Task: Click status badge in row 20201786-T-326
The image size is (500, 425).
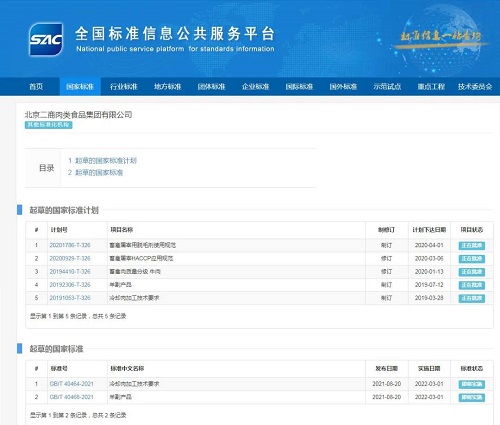Action: click(x=472, y=246)
